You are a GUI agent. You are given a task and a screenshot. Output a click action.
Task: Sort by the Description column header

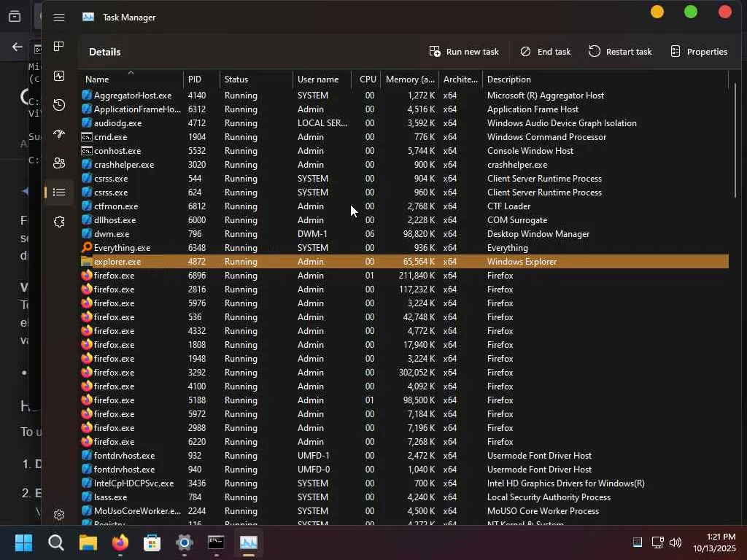click(x=605, y=79)
